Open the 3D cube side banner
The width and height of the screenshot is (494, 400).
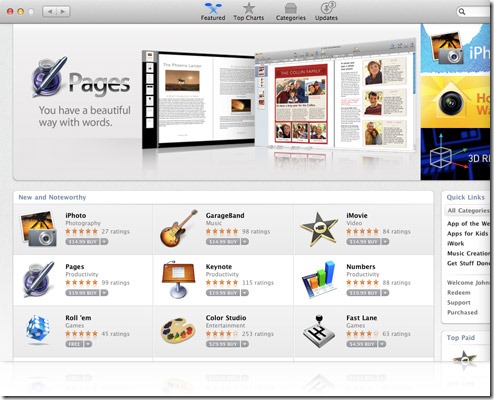pyautogui.click(x=455, y=154)
